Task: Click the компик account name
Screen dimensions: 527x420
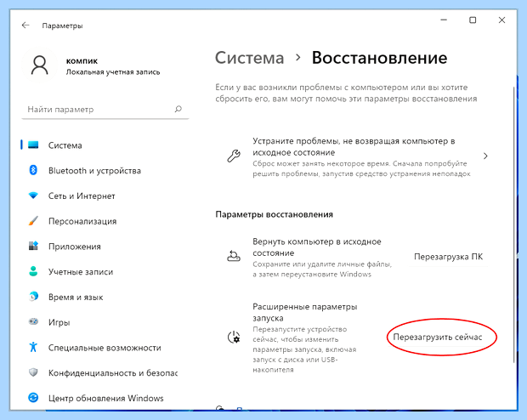Action: (82, 61)
